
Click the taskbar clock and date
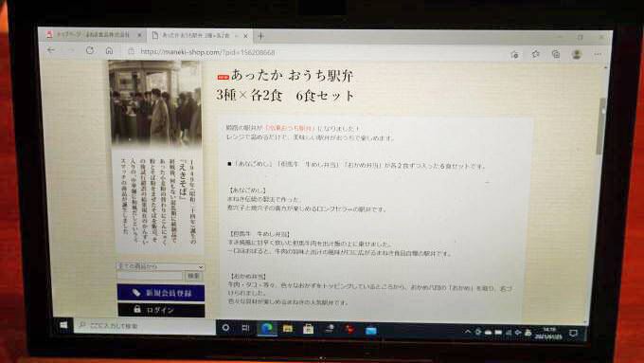click(548, 333)
